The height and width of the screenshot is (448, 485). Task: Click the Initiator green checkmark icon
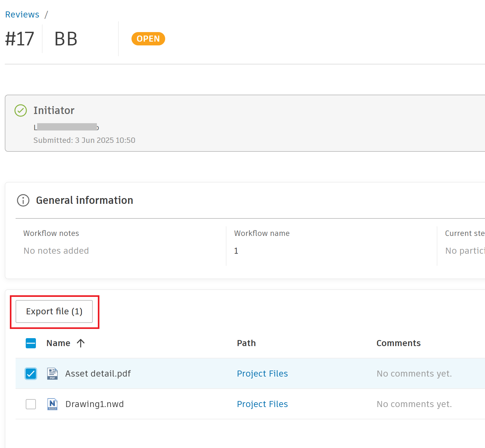(x=21, y=110)
